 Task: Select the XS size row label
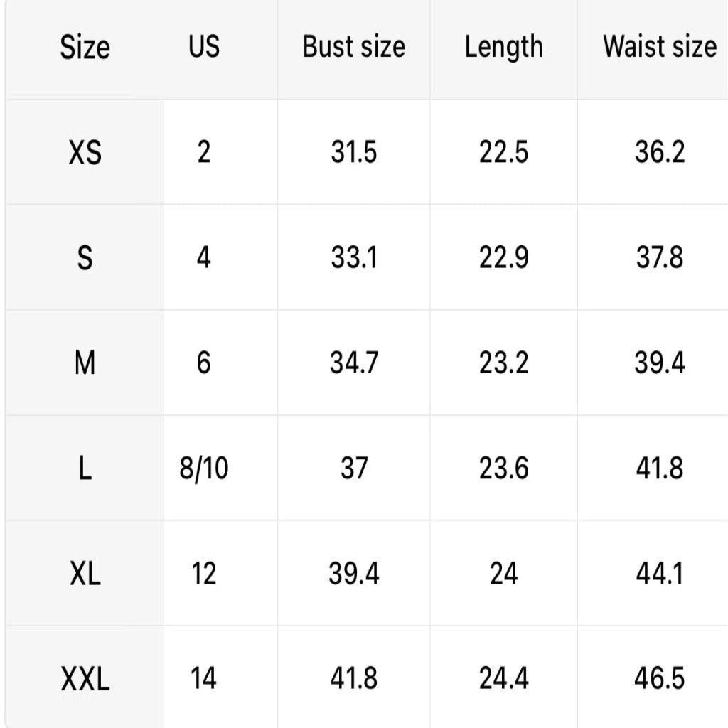[x=85, y=153]
